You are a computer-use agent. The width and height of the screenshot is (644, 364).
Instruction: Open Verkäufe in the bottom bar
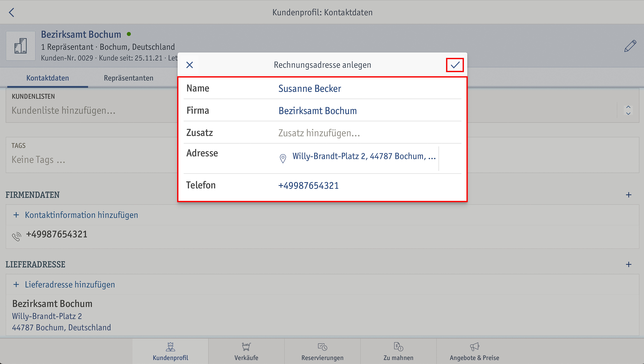tap(246, 351)
